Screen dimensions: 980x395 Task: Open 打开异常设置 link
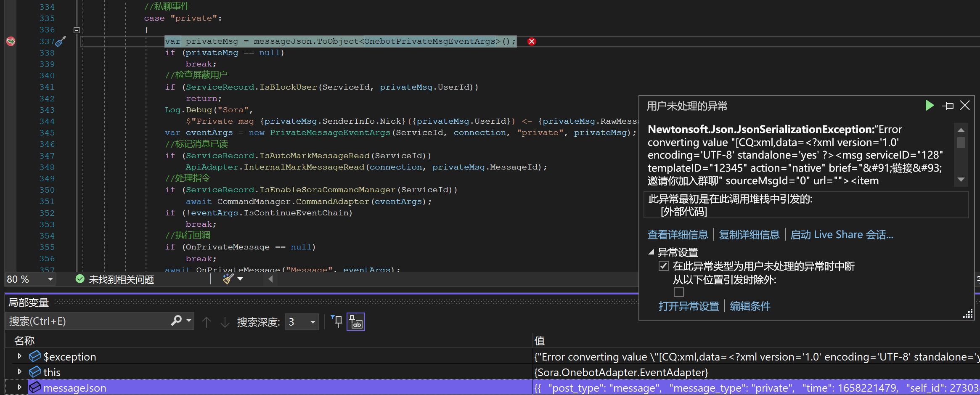coord(689,306)
